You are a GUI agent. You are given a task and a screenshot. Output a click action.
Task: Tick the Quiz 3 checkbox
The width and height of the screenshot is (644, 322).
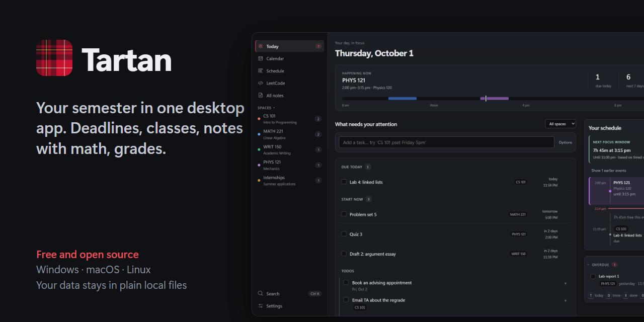[344, 234]
